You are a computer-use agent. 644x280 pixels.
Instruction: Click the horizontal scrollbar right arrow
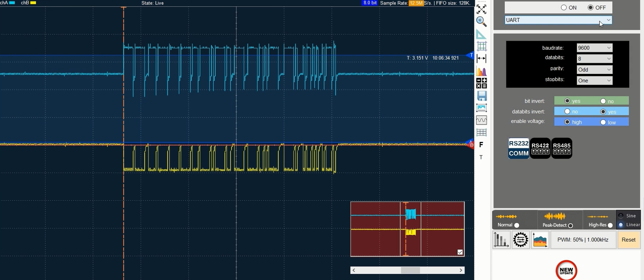(x=461, y=270)
